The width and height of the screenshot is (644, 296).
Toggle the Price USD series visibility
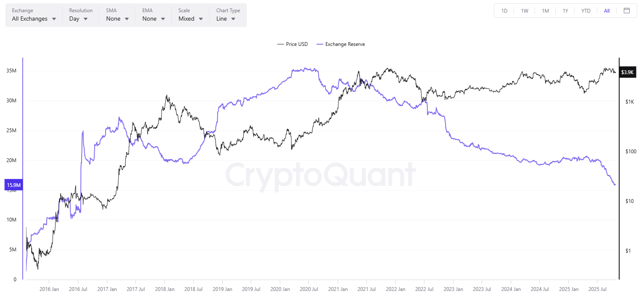[x=297, y=44]
